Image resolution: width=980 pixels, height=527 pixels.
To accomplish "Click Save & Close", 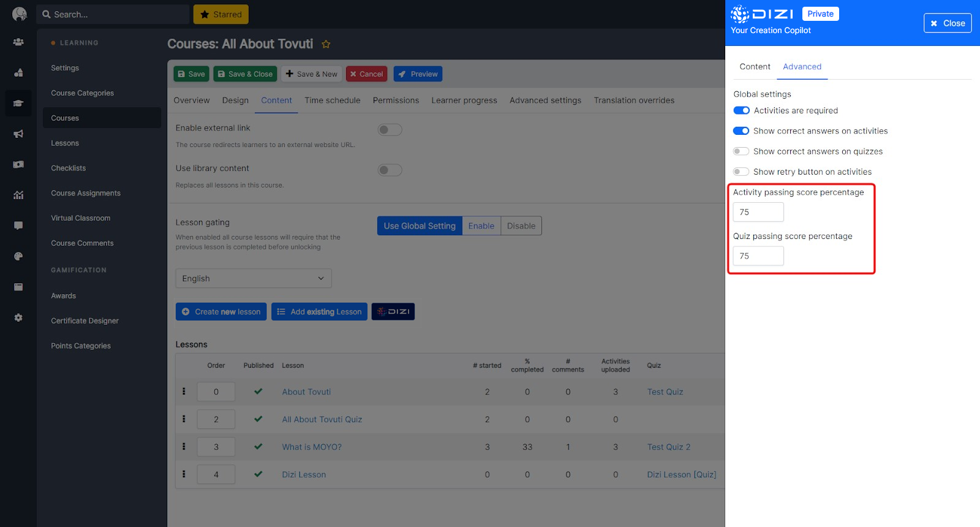I will pyautogui.click(x=245, y=74).
